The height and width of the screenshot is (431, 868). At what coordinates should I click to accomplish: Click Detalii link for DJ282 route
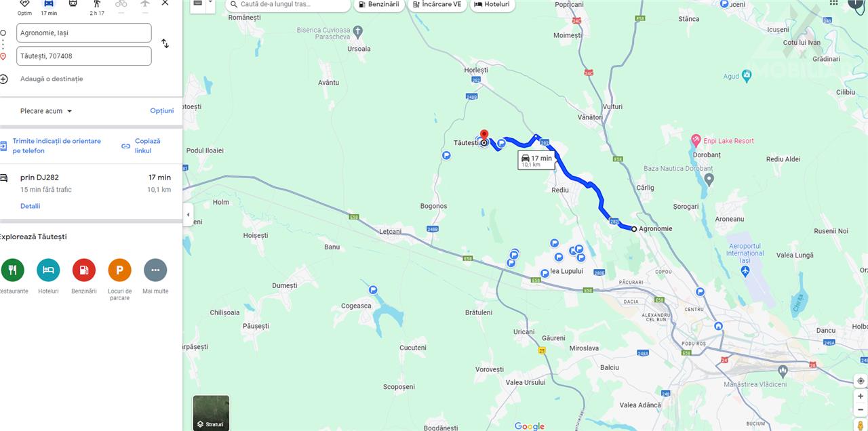(30, 206)
